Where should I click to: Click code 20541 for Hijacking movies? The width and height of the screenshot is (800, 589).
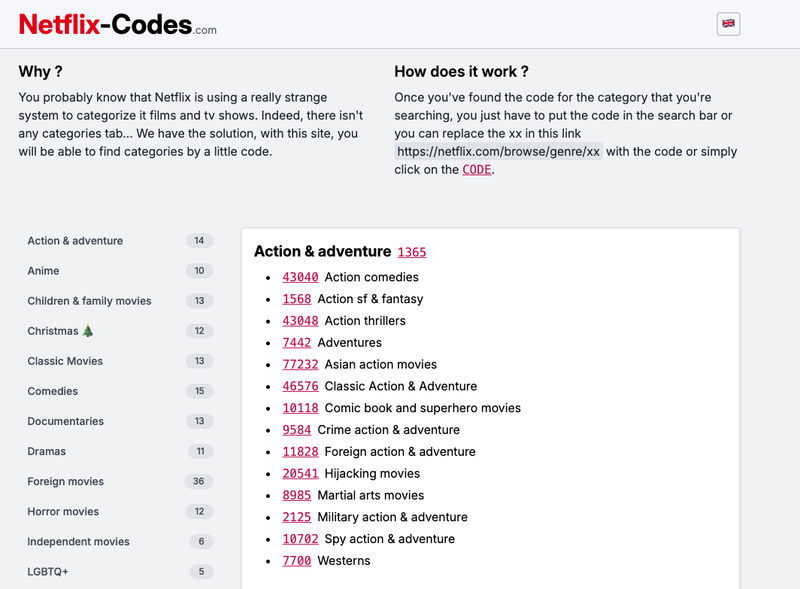point(301,473)
